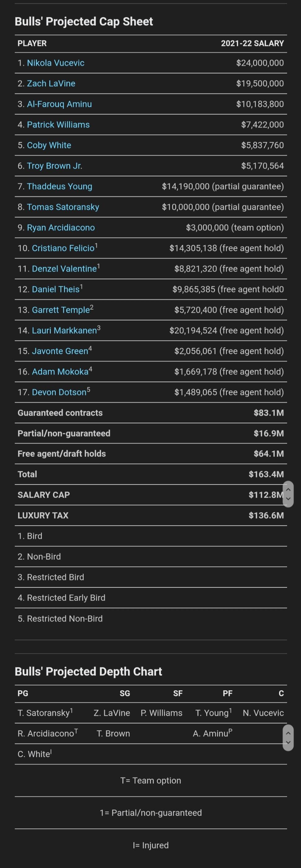301x868 pixels.
Task: Open Adam Mokoka player link
Action: (60, 372)
